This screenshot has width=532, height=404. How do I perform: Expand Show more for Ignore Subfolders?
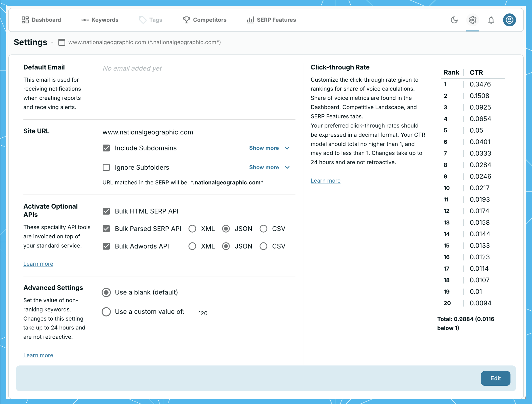269,167
